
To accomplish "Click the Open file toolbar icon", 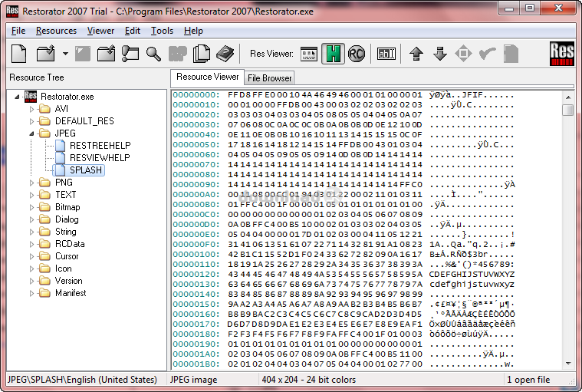I will 46,54.
